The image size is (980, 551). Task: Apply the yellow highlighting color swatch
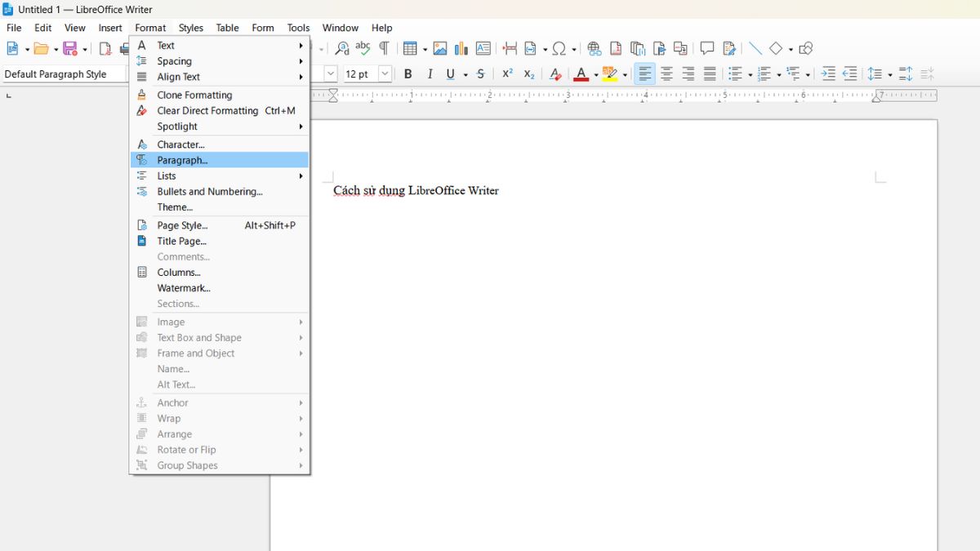pos(610,74)
